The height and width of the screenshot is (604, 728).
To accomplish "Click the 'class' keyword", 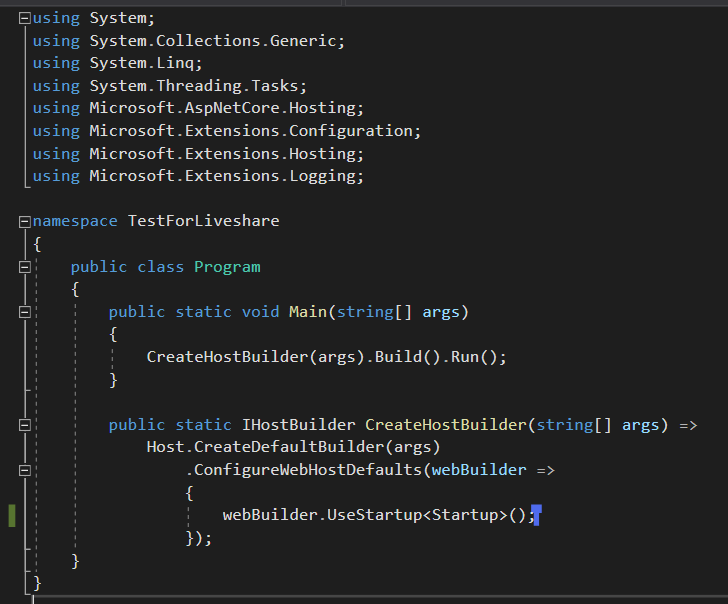I will (160, 267).
